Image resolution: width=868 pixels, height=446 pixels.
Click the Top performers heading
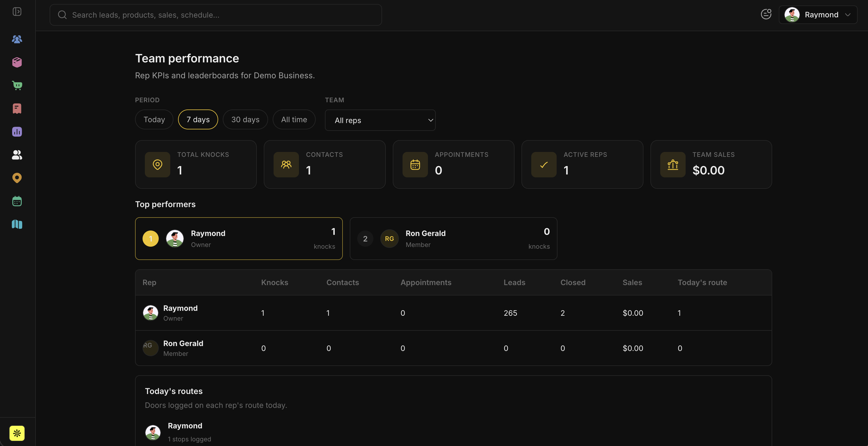click(165, 204)
